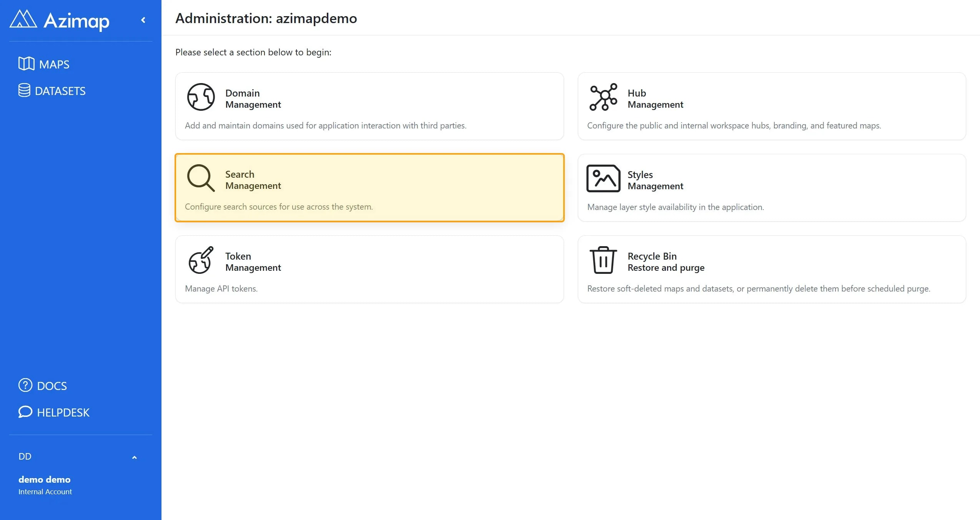Image resolution: width=980 pixels, height=520 pixels.
Task: Click the Search Management magnifying glass icon
Action: pos(201,178)
